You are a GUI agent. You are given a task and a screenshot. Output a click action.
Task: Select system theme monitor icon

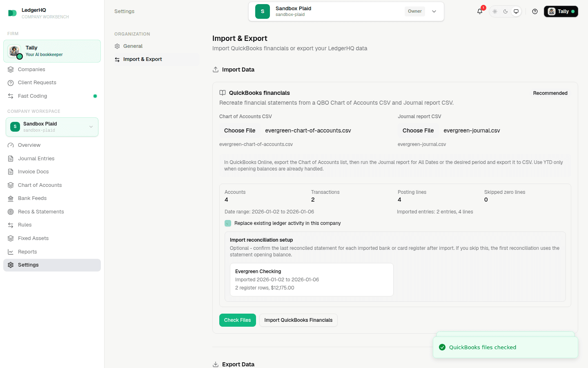[516, 11]
